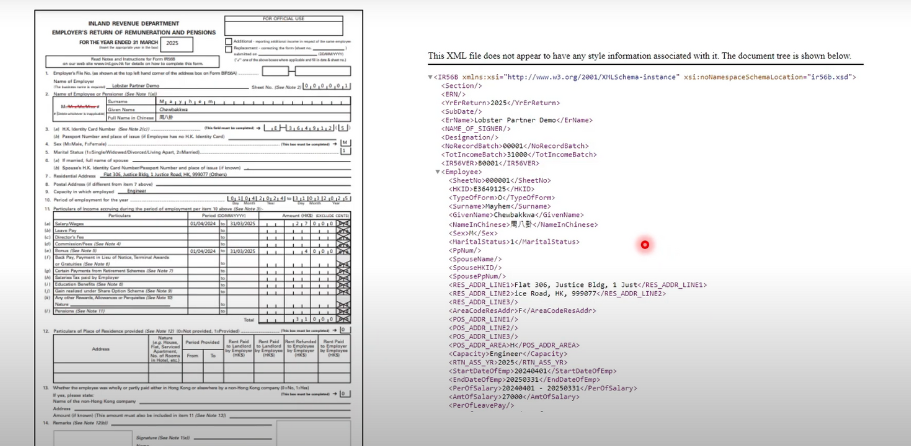Image resolution: width=911 pixels, height=446 pixels.
Task: Click Salary/Wages period start date 01/04/2024
Action: point(202,223)
